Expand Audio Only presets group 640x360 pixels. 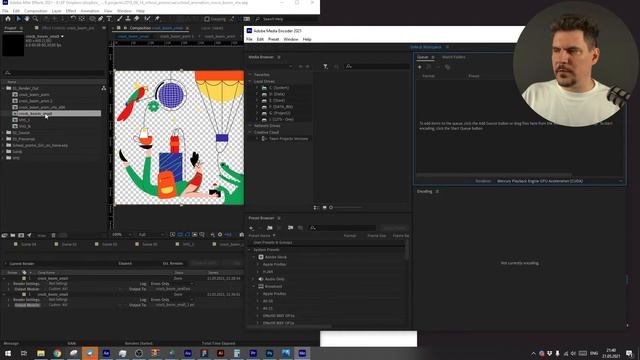coord(253,279)
